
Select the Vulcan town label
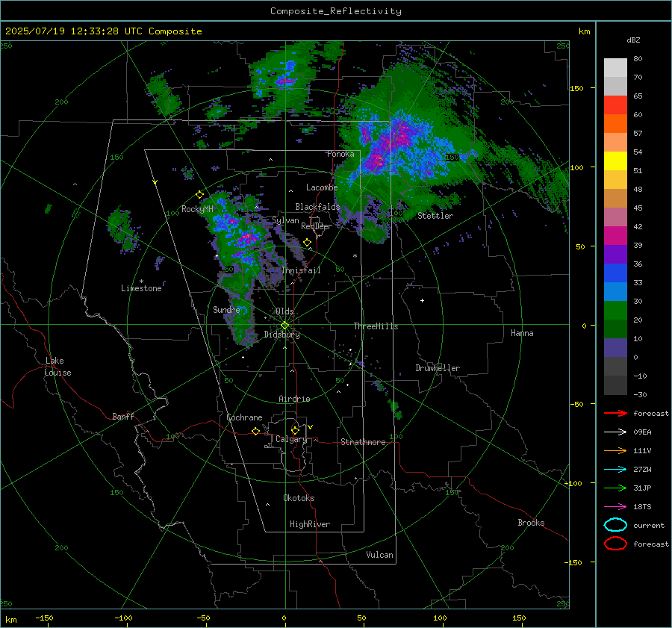click(380, 555)
